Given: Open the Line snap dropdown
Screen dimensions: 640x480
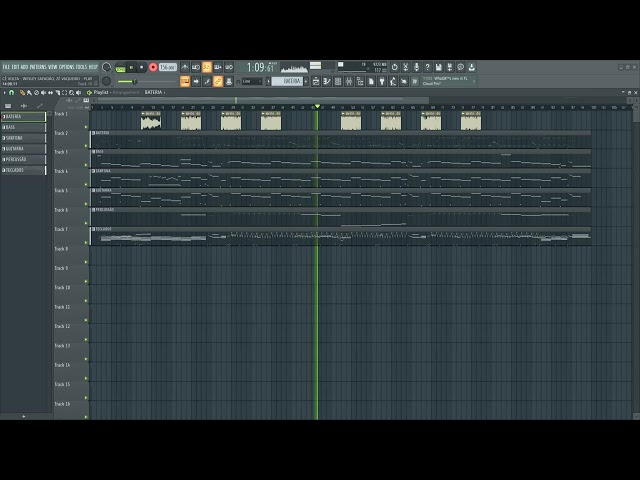Looking at the screenshot, I should (252, 82).
